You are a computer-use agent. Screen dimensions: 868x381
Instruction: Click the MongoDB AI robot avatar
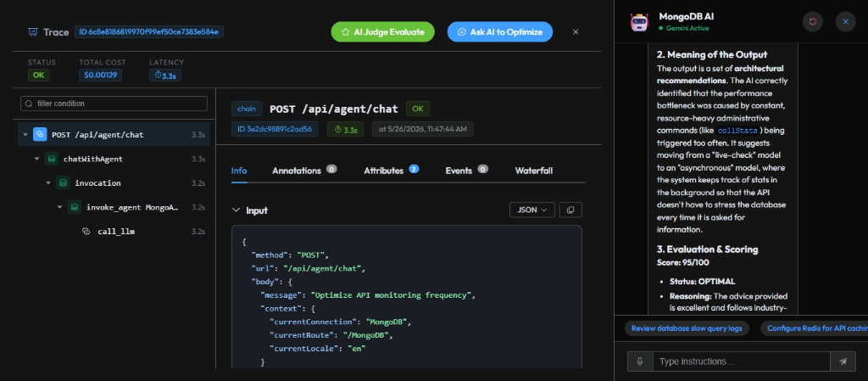(x=639, y=21)
